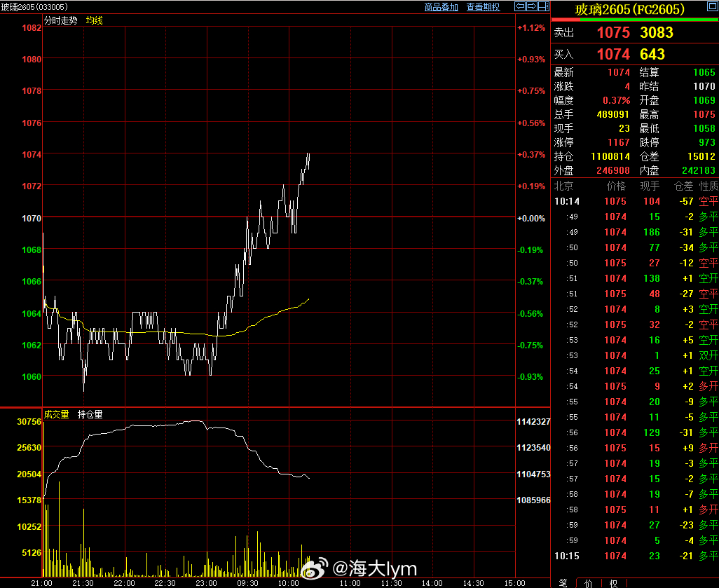Click the 玻璃2605(033005) chart window title
The width and height of the screenshot is (719, 588).
[x=34, y=7]
